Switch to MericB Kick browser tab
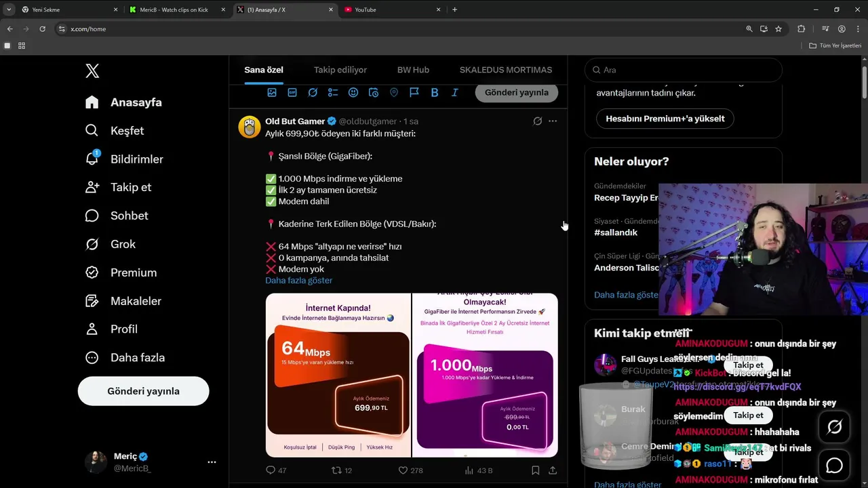Screen dimensions: 868x488 [x=177, y=9]
